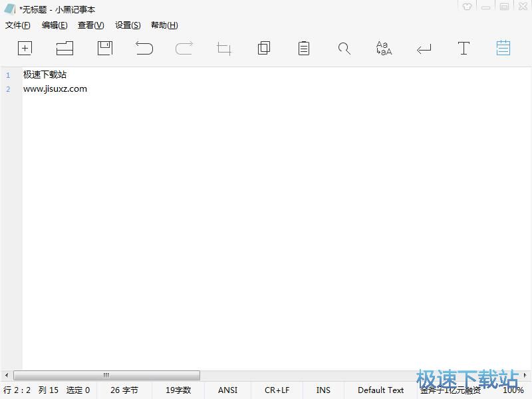Click Default Text scheme in status bar
This screenshot has height=399, width=532.
380,390
